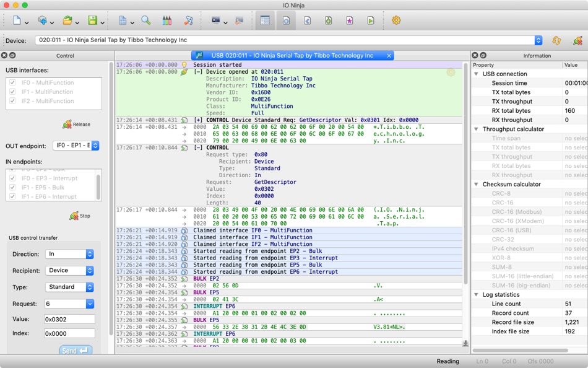Image resolution: width=588 pixels, height=368 pixels.
Task: Click the Reading status text
Action: [447, 361]
